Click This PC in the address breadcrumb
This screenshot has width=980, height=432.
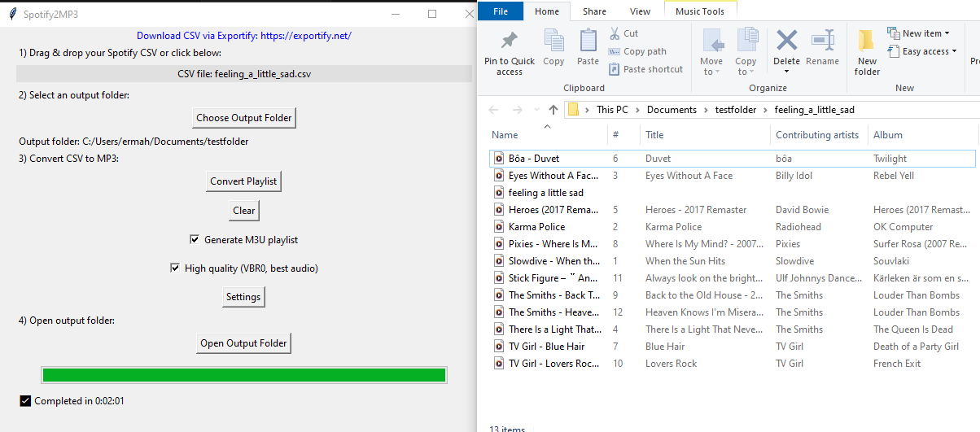pyautogui.click(x=612, y=110)
